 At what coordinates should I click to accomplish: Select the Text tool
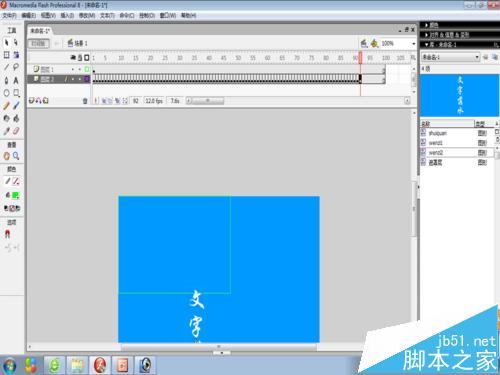16,80
